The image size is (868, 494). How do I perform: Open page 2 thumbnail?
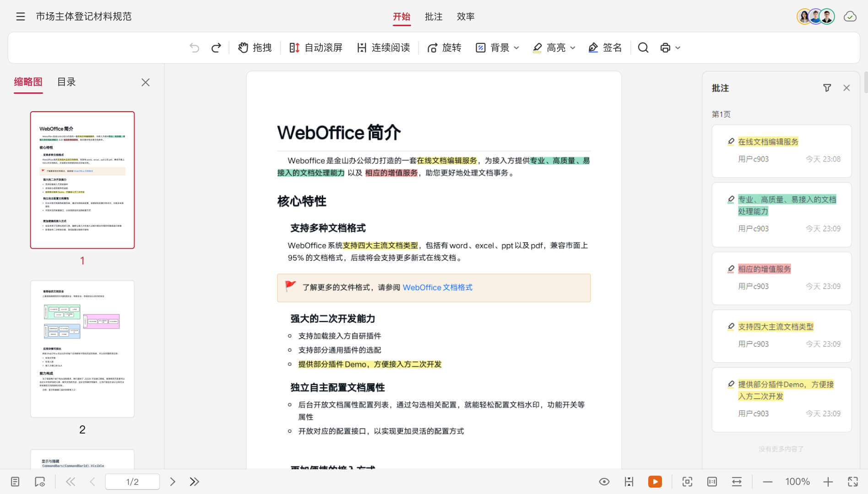click(x=82, y=349)
